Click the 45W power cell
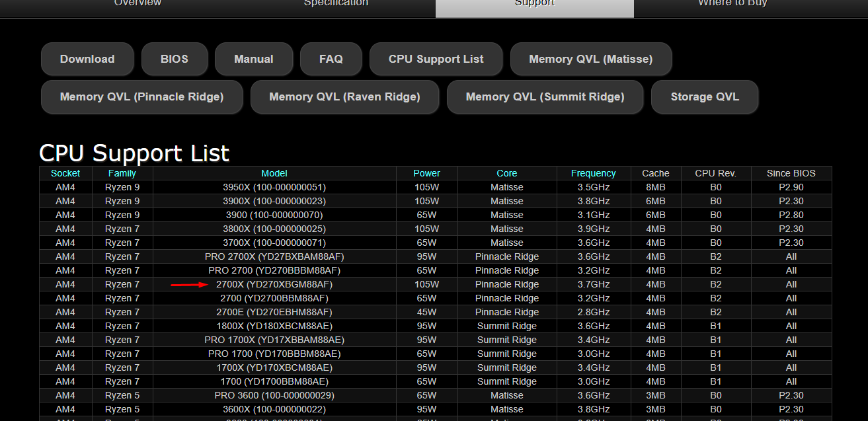This screenshot has width=868, height=421. 427,312
